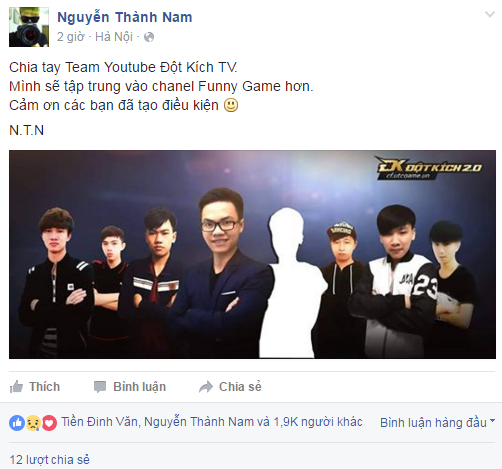Open the Hà Nội location link
Image resolution: width=502 pixels, height=469 pixels.
point(114,37)
